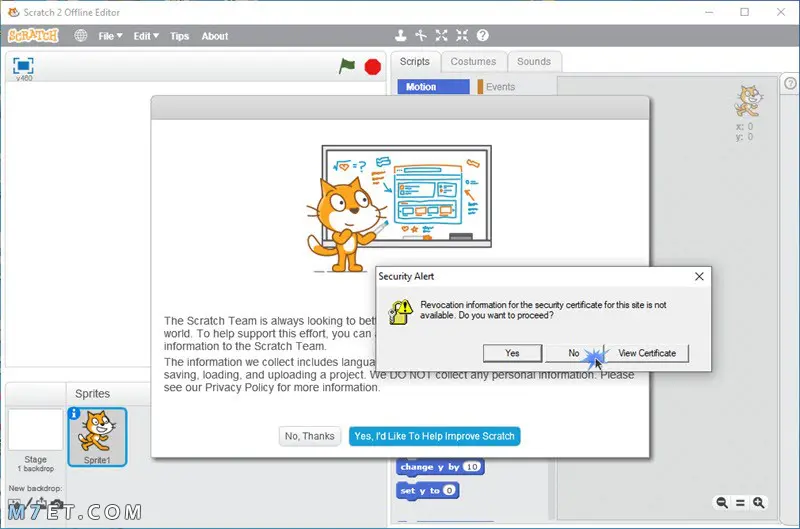Screen dimensions: 800x529
Task: Select the Grow sprite tool
Action: coord(441,35)
